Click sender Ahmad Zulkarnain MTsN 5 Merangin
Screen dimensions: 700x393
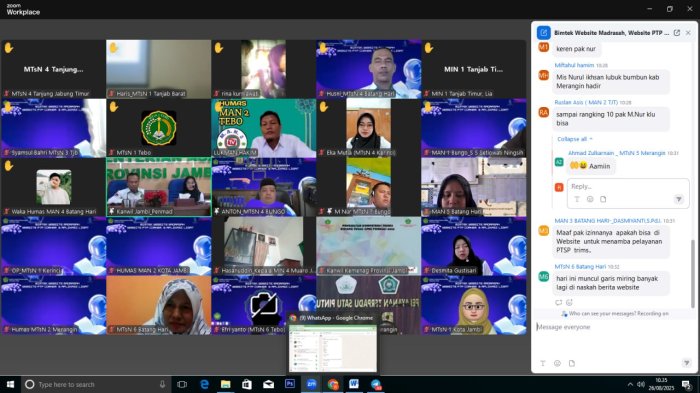[617, 153]
